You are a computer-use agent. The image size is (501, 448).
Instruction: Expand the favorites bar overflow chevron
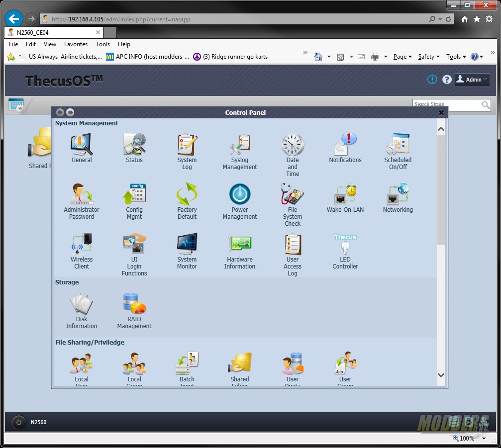click(x=305, y=52)
